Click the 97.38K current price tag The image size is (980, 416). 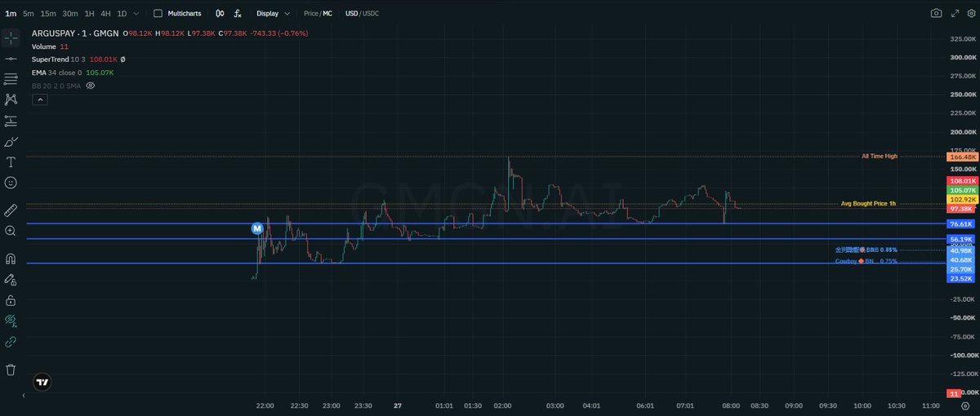[961, 209]
